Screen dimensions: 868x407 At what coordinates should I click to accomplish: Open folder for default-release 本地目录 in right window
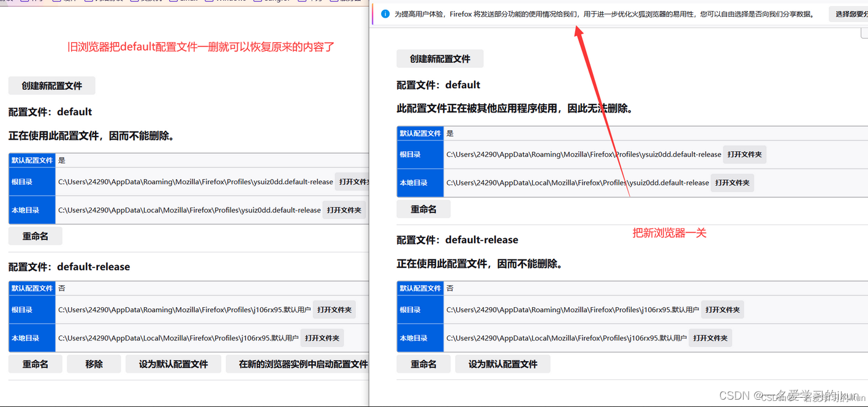[x=711, y=338]
